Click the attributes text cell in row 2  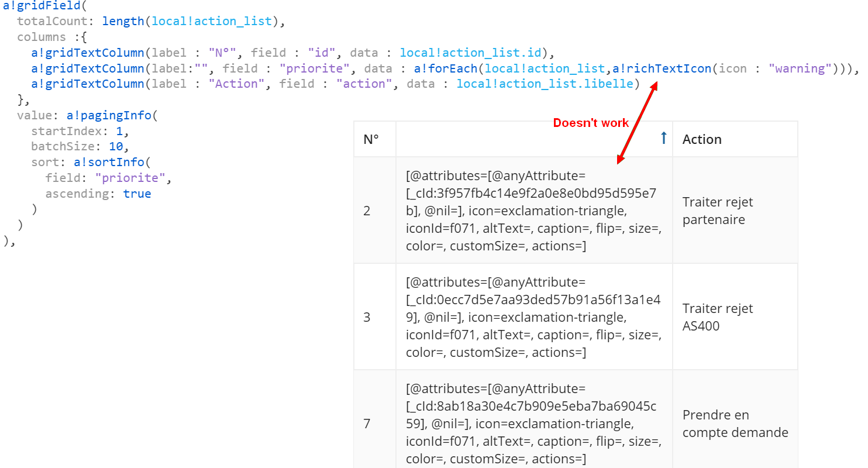[x=533, y=211]
